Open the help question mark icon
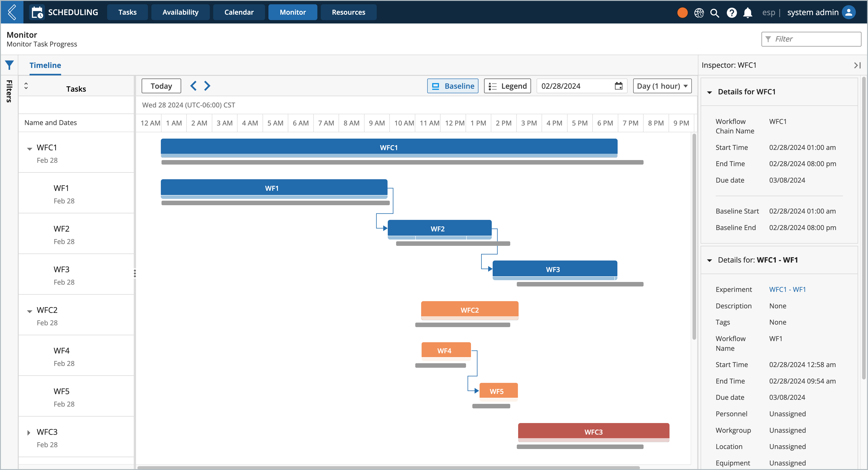 coord(732,13)
